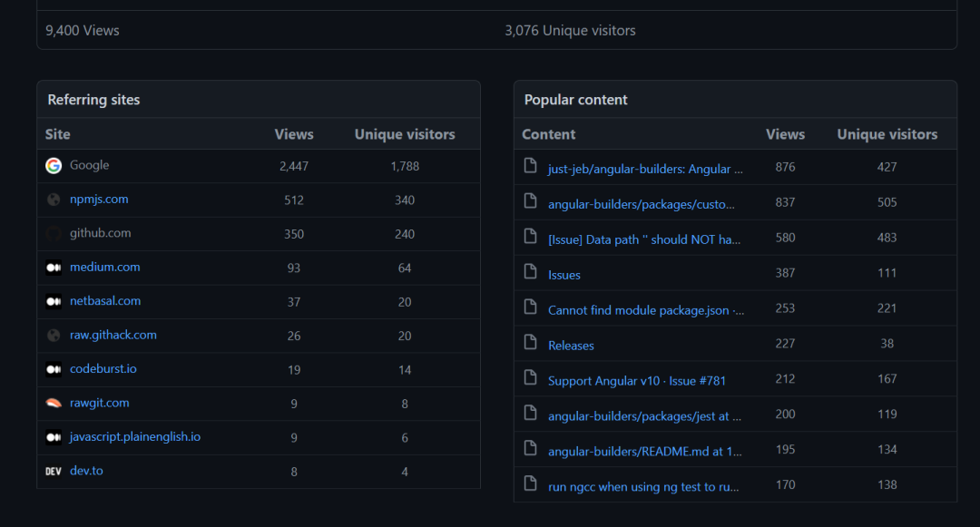Open Cannot find module package.json link

[x=646, y=310]
